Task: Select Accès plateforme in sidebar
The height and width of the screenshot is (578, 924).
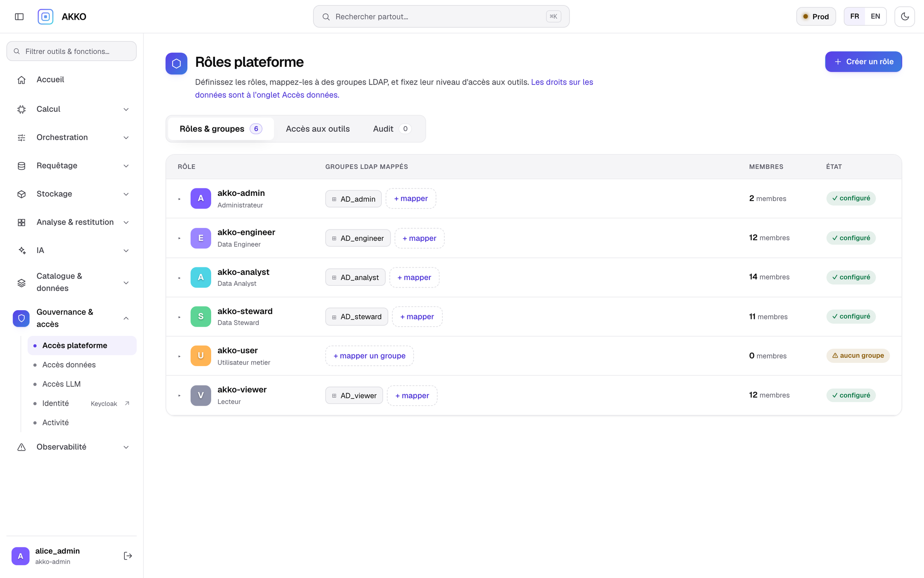Action: tap(82, 346)
